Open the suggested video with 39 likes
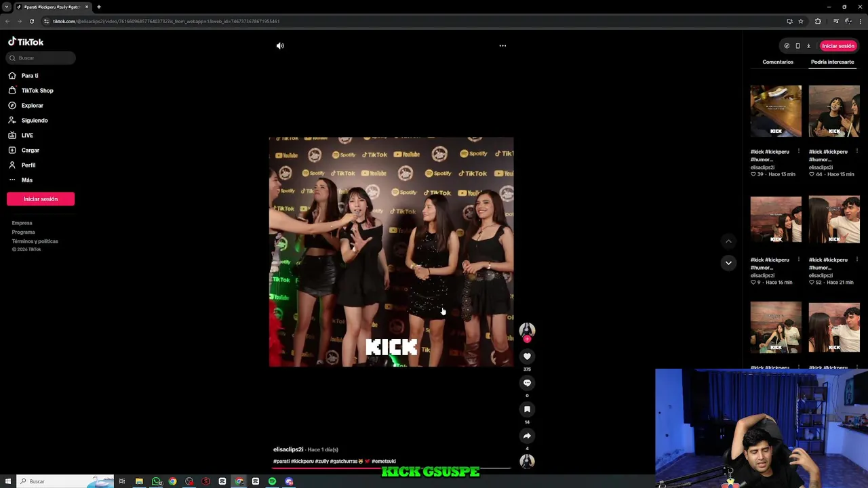868x488 pixels. [x=776, y=110]
